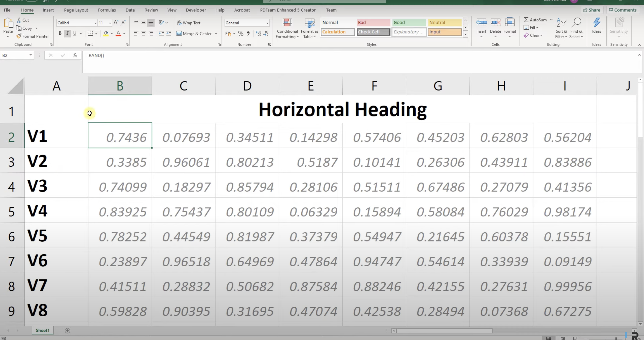The width and height of the screenshot is (644, 340).
Task: Click the Borders grid icon
Action: (90, 33)
